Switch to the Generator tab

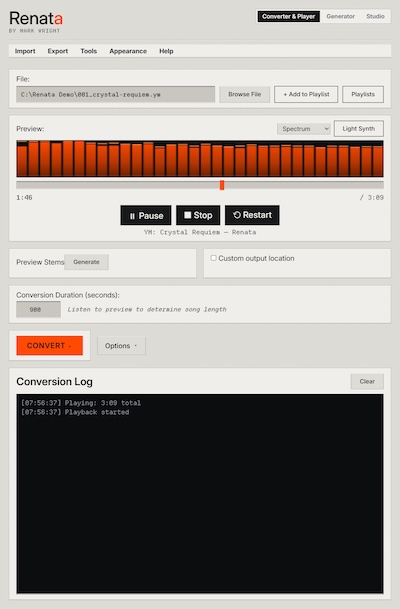click(341, 16)
